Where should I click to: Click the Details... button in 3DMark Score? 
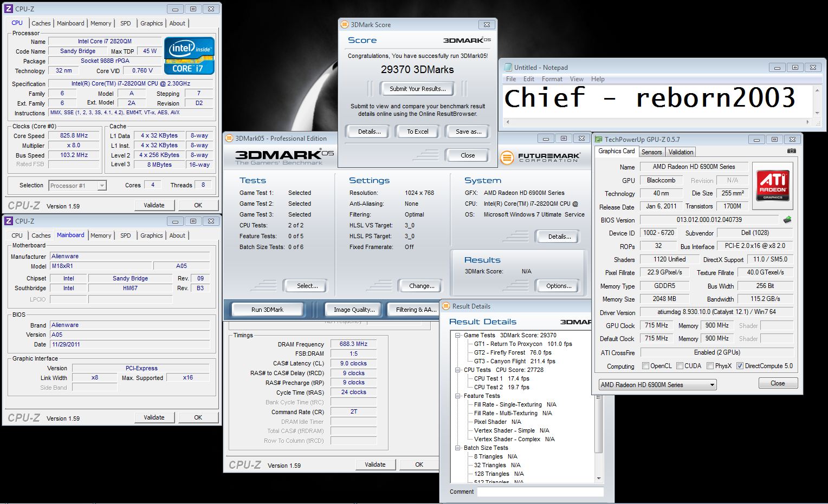[x=368, y=132]
